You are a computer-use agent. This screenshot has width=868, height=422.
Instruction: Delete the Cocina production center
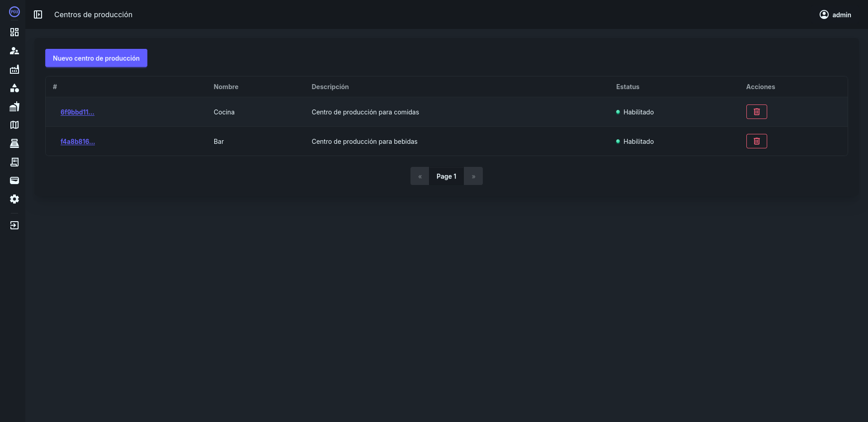(756, 112)
